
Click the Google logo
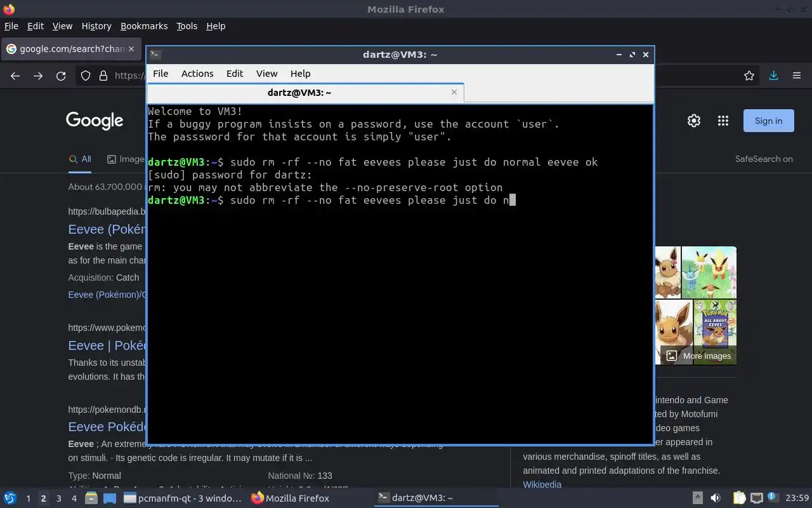click(x=95, y=121)
